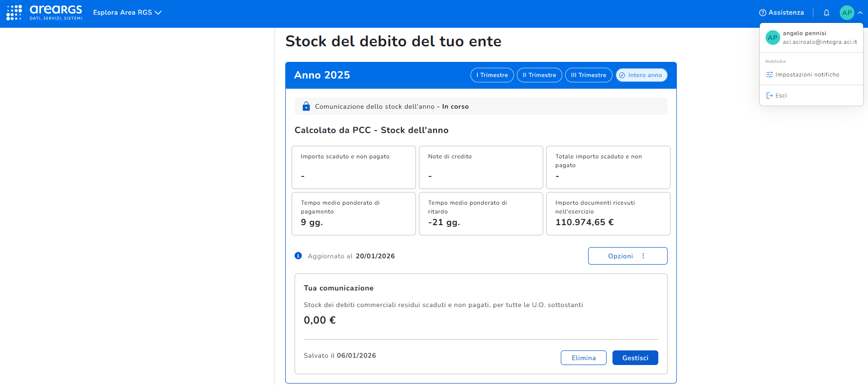Click the info icon next to Aggiornato
Screen dimensions: 868x385
coord(298,256)
